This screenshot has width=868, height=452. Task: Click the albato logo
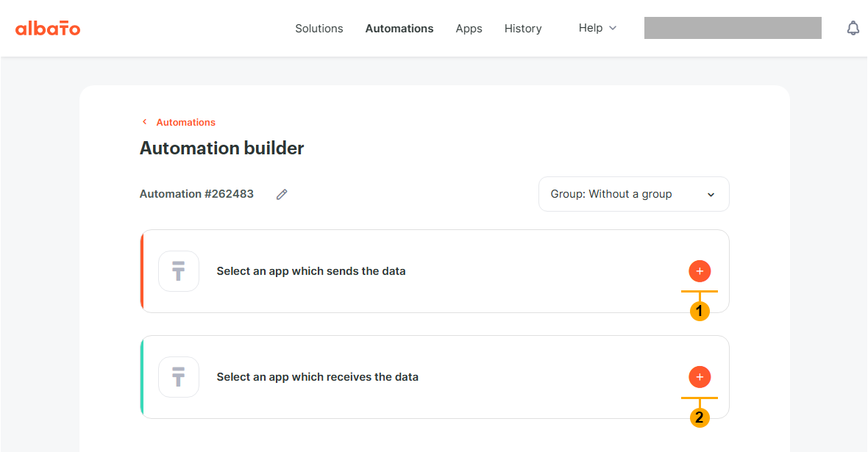[48, 28]
